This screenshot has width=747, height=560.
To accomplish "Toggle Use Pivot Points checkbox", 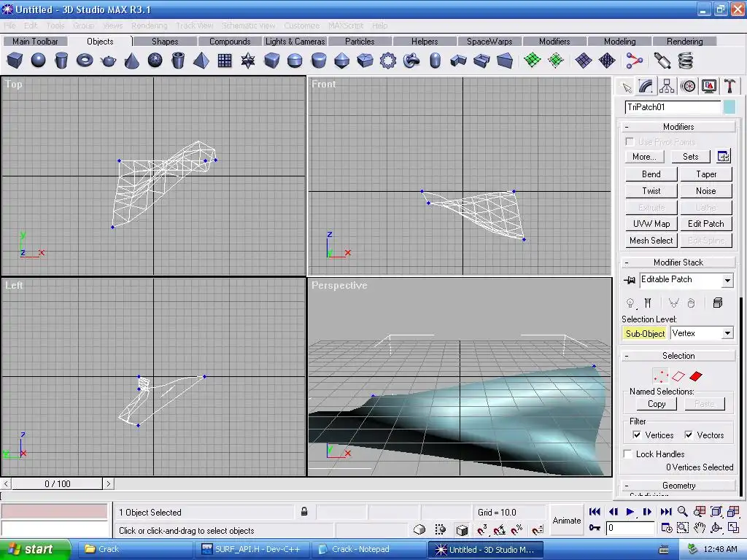I will tap(630, 141).
